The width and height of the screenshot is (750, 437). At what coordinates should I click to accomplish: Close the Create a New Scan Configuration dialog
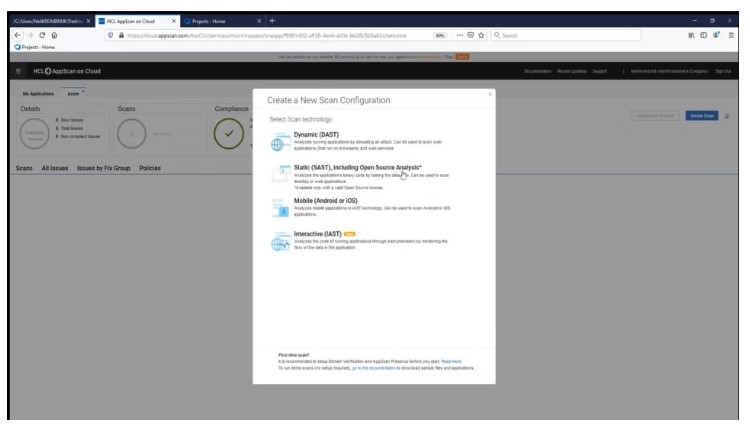490,94
